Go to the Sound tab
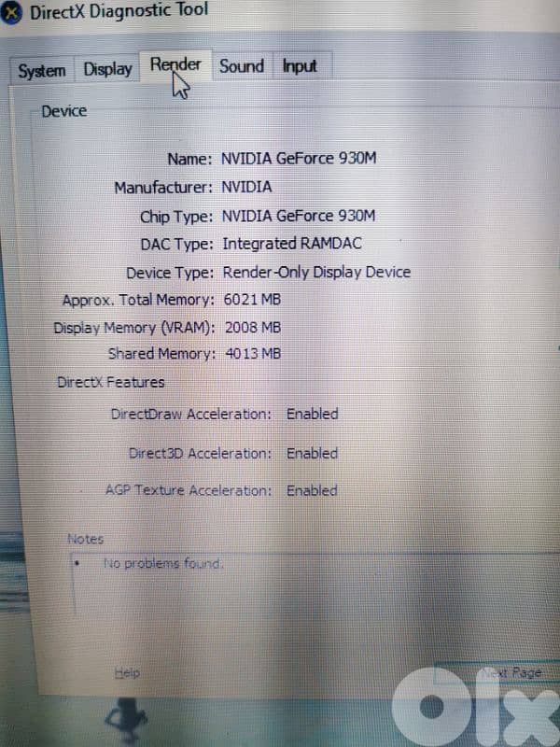The height and width of the screenshot is (747, 560). [242, 65]
